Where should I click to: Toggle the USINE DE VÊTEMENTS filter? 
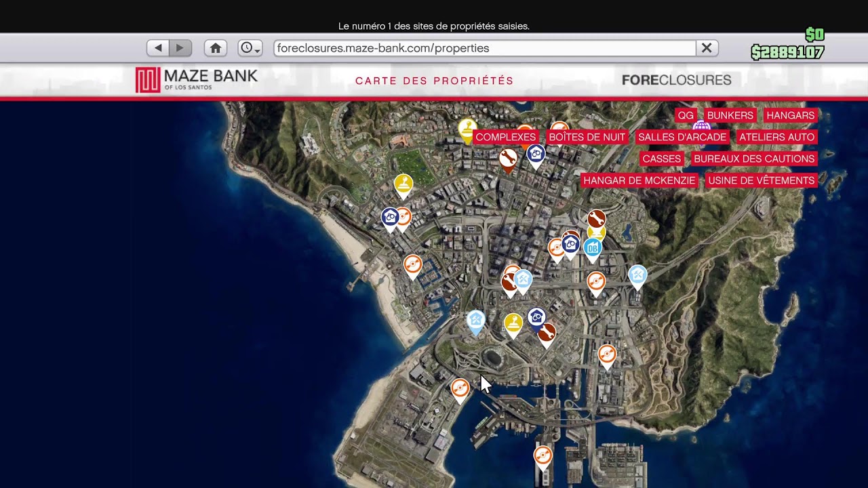point(762,180)
